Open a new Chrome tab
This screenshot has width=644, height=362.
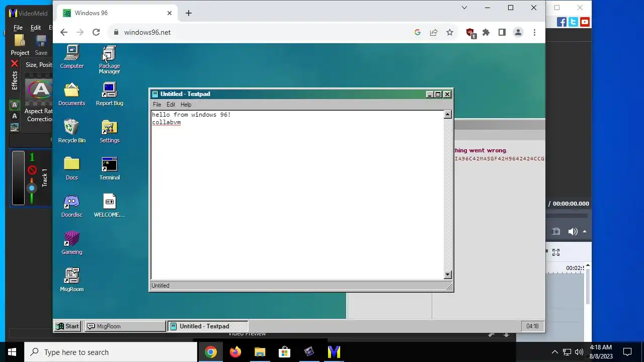click(x=189, y=13)
